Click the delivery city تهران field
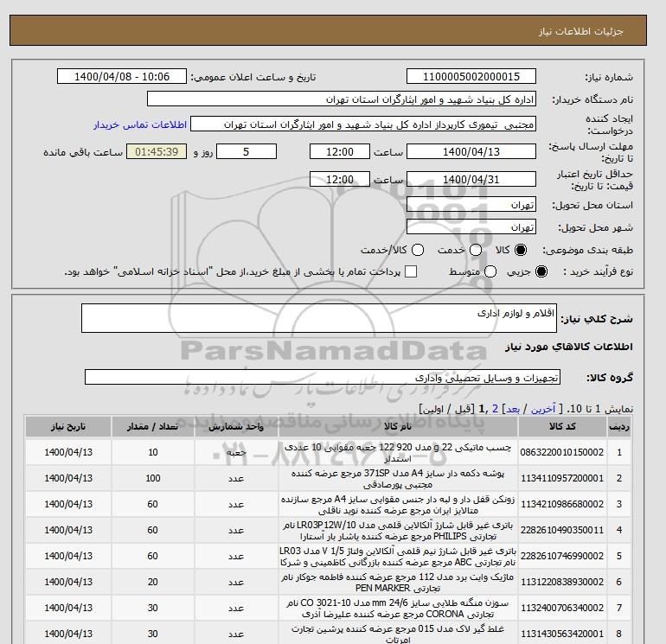This screenshot has width=666, height=644. tap(471, 226)
